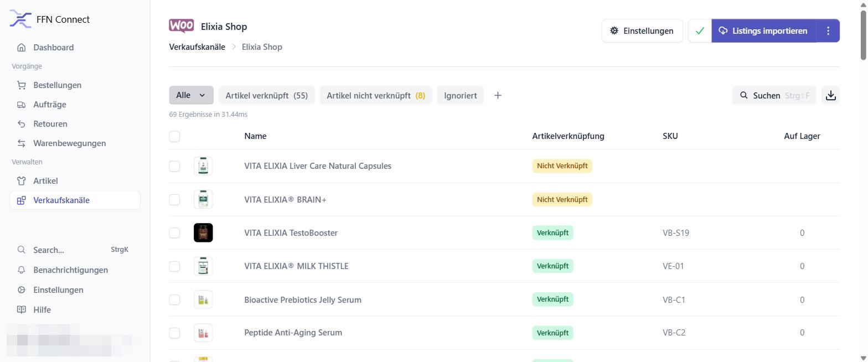The width and height of the screenshot is (868, 362).
Task: Check the VITA ELIXIA Liver Care row checkbox
Action: click(174, 166)
